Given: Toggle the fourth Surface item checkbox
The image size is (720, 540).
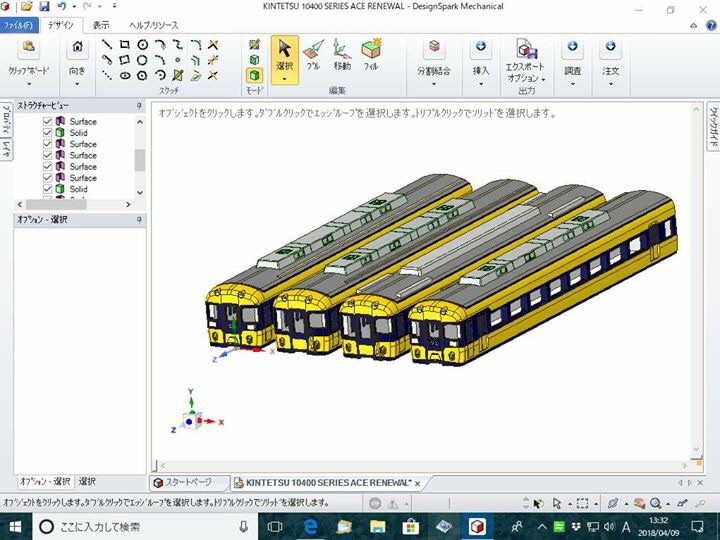Looking at the screenshot, I should pyautogui.click(x=47, y=166).
